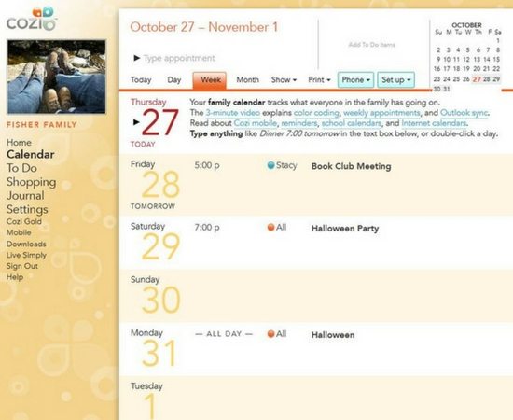
Task: Jump to Today in the calendar
Action: coord(141,80)
